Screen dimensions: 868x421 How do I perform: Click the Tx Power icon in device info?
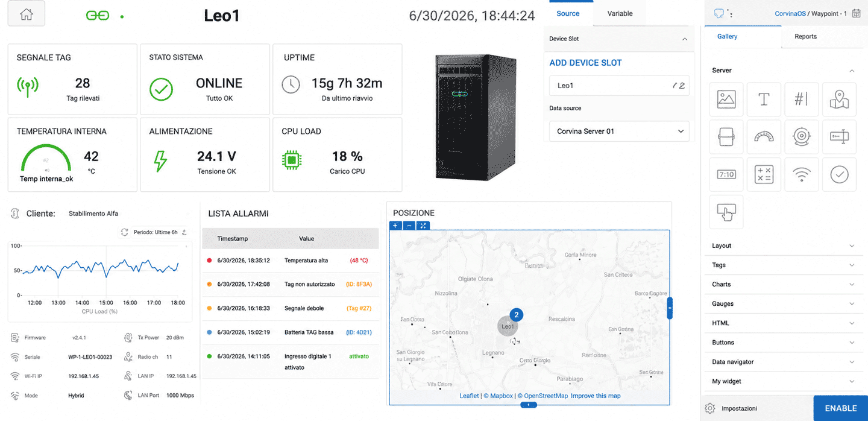point(128,338)
